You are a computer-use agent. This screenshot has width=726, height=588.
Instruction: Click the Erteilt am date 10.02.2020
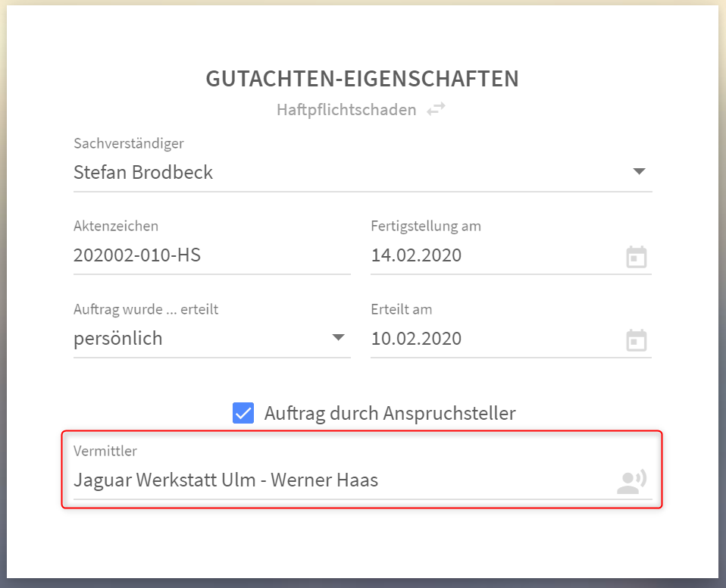click(x=416, y=339)
